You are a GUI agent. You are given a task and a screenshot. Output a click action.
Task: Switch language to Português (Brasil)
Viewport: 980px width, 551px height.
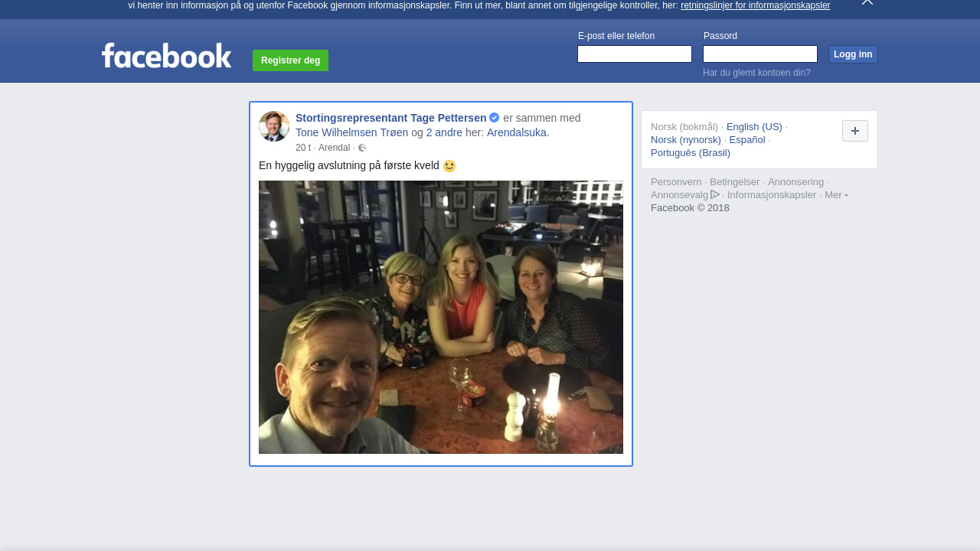coord(691,153)
